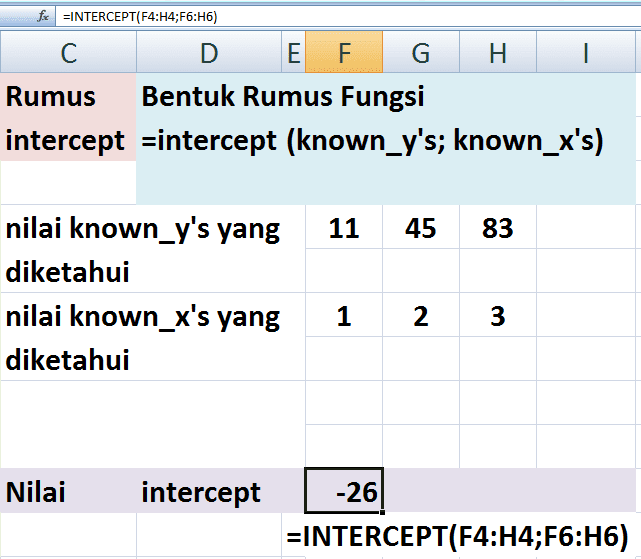The height and width of the screenshot is (559, 641).
Task: Click the 'Nilai' label cell
Action: click(68, 491)
